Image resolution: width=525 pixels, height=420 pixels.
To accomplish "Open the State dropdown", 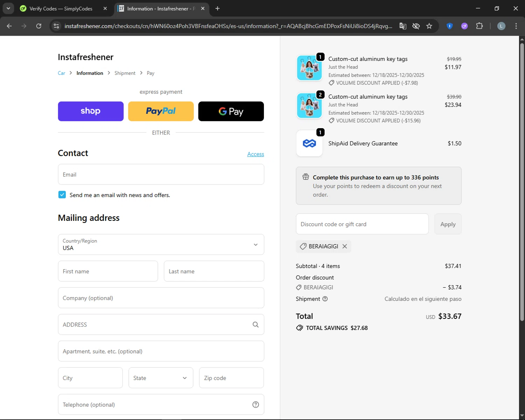I will point(161,378).
